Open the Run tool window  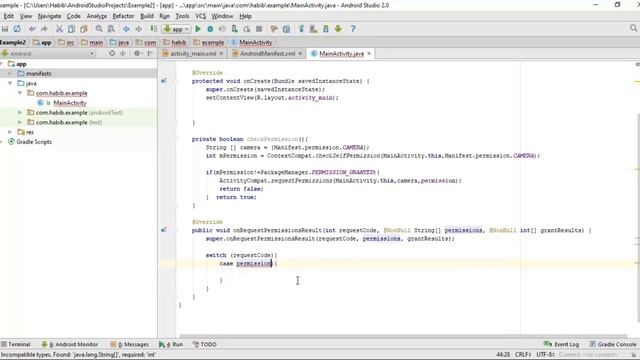click(x=171, y=344)
